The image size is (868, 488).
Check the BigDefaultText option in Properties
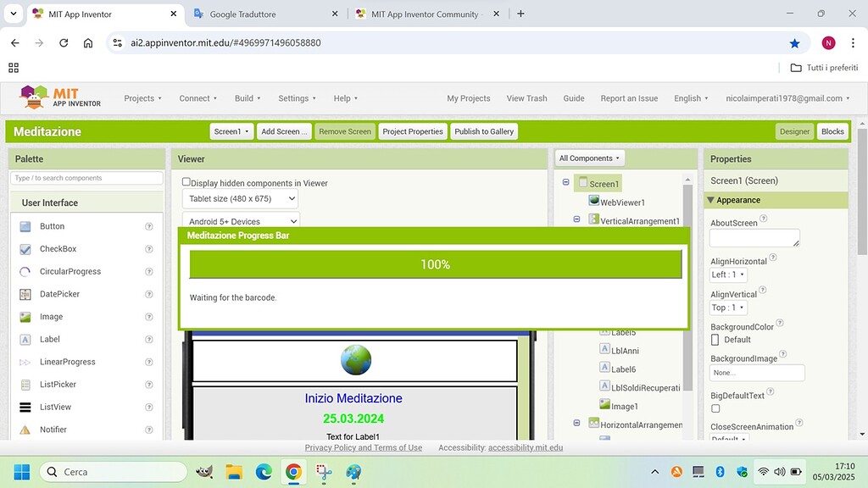715,408
